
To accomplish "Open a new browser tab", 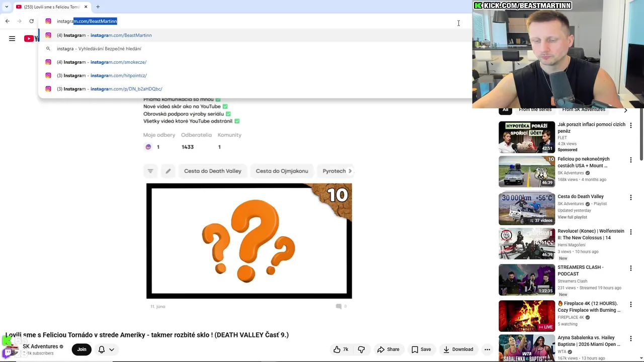I will click(98, 7).
